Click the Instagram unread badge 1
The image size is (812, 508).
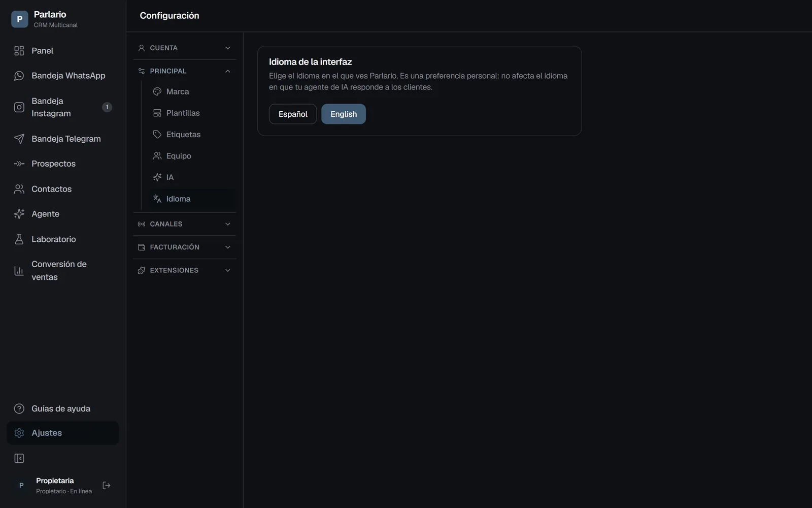click(x=107, y=107)
